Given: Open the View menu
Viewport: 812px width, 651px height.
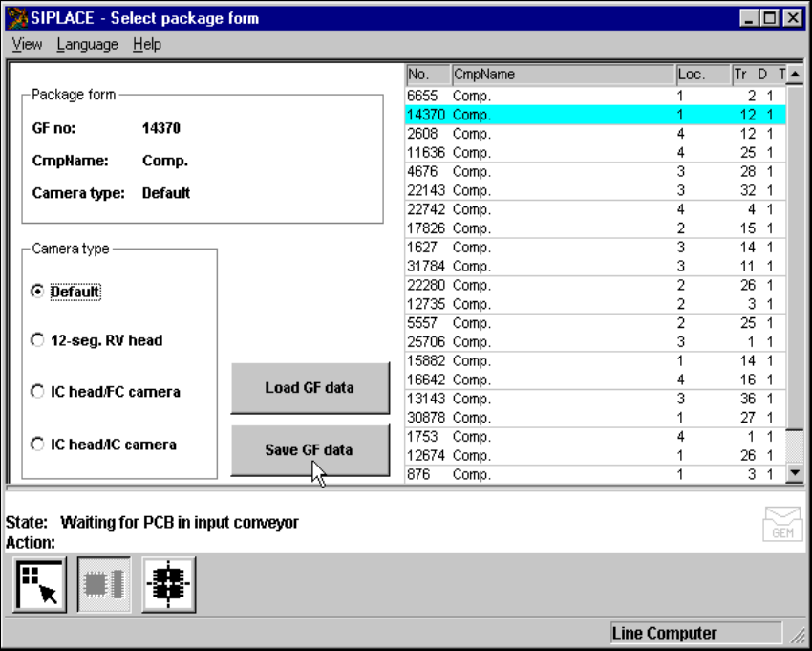Looking at the screenshot, I should 27,44.
